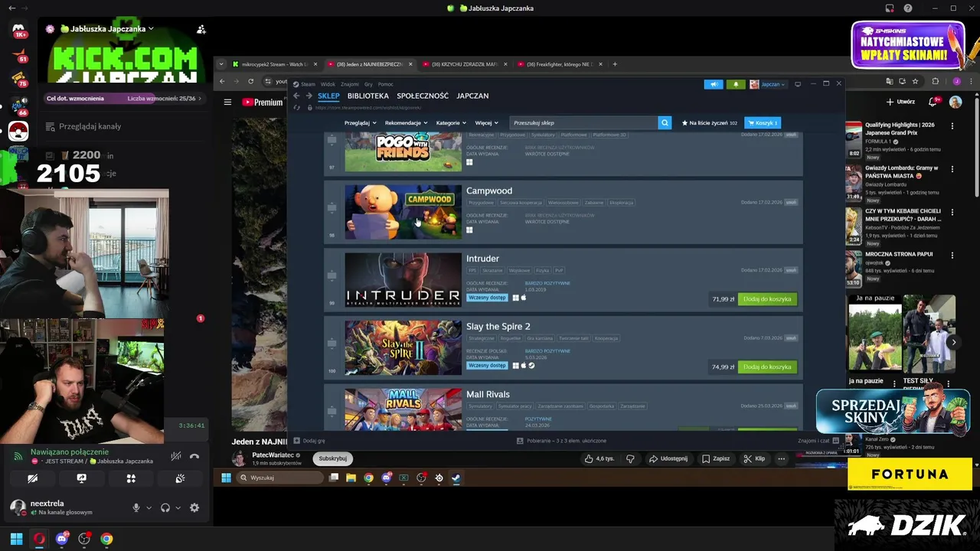
Task: Open options for Qualifying Highlights video
Action: [952, 126]
